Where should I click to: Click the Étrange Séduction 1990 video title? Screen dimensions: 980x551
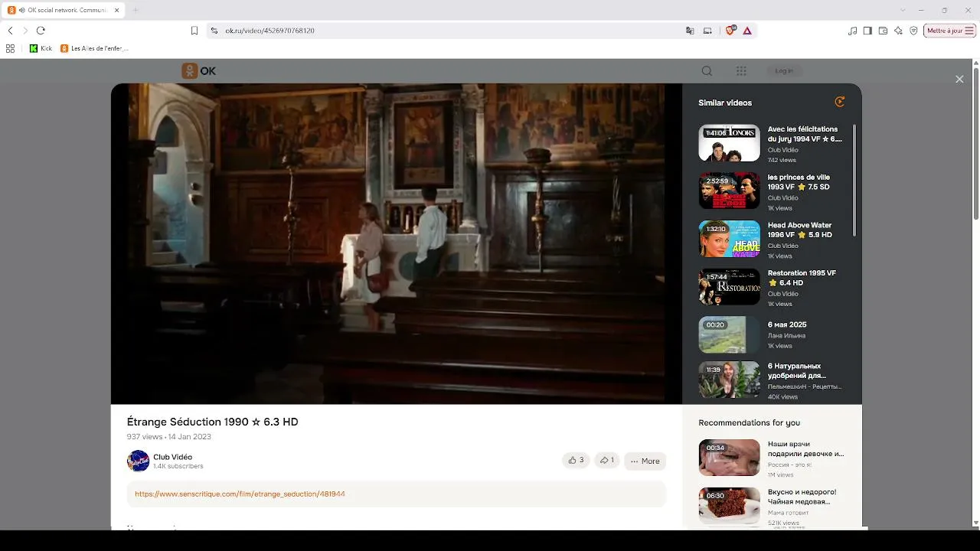click(x=213, y=422)
